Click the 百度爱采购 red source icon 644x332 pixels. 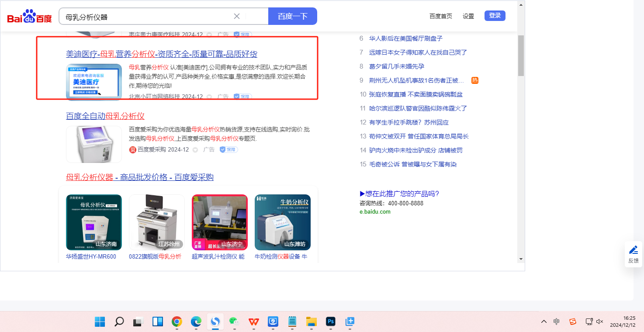tap(133, 150)
